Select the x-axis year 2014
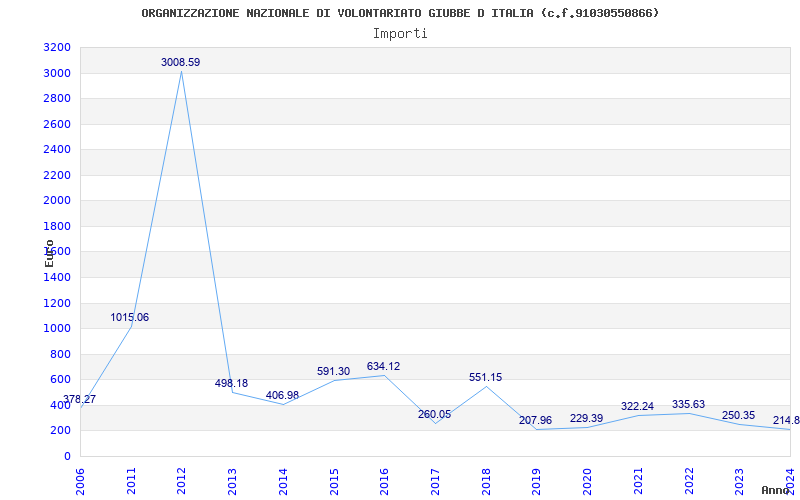Image resolution: width=800 pixels, height=500 pixels. coord(283,481)
